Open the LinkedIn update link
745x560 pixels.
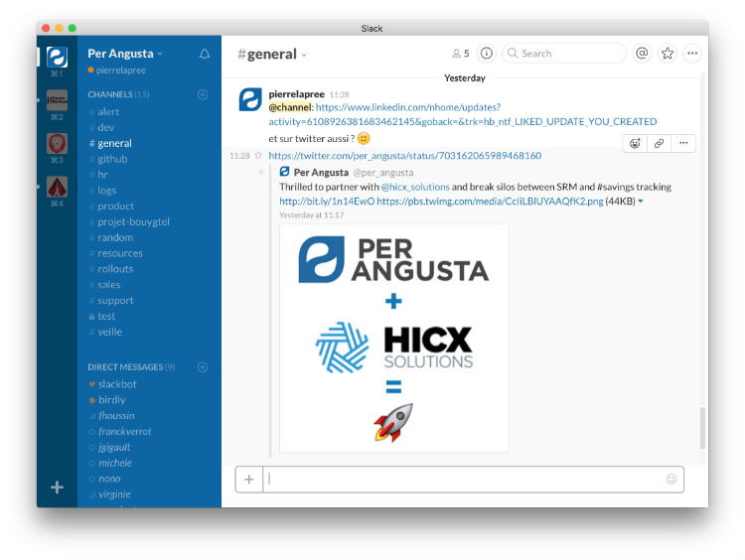point(462,114)
